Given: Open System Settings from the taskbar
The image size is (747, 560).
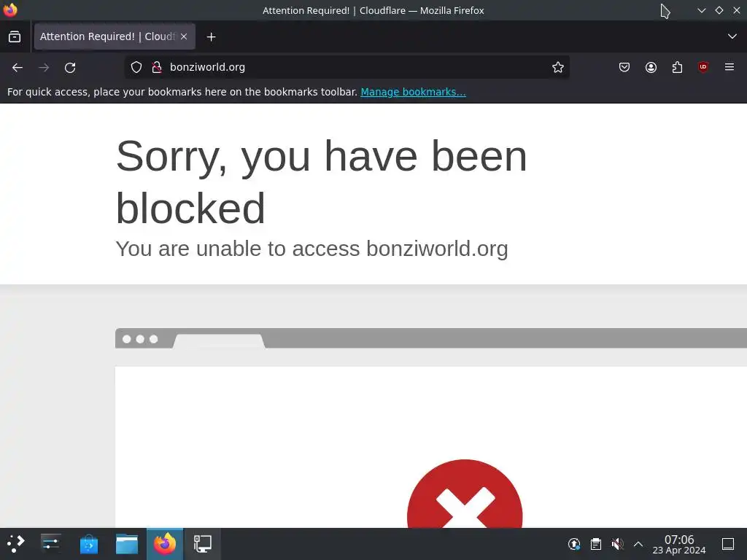Looking at the screenshot, I should 50,544.
